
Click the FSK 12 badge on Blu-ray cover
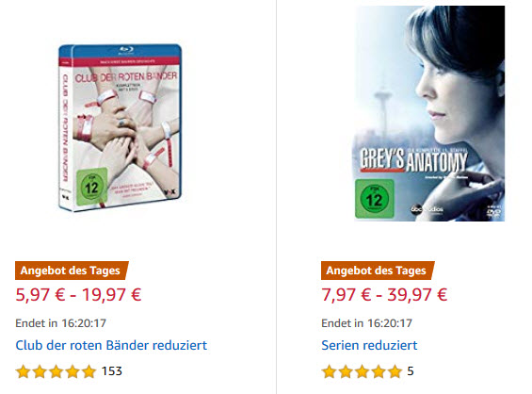[x=91, y=187]
